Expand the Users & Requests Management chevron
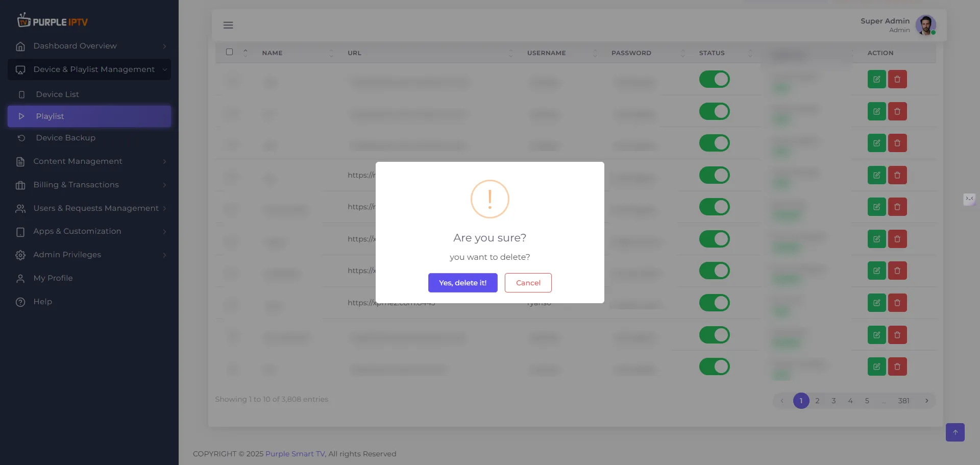The width and height of the screenshot is (980, 465). tap(164, 209)
